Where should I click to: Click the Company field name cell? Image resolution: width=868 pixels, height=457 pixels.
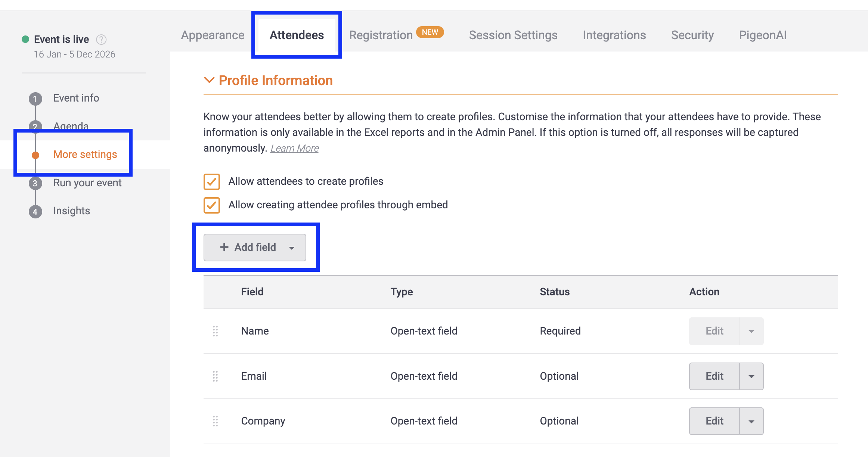263,421
